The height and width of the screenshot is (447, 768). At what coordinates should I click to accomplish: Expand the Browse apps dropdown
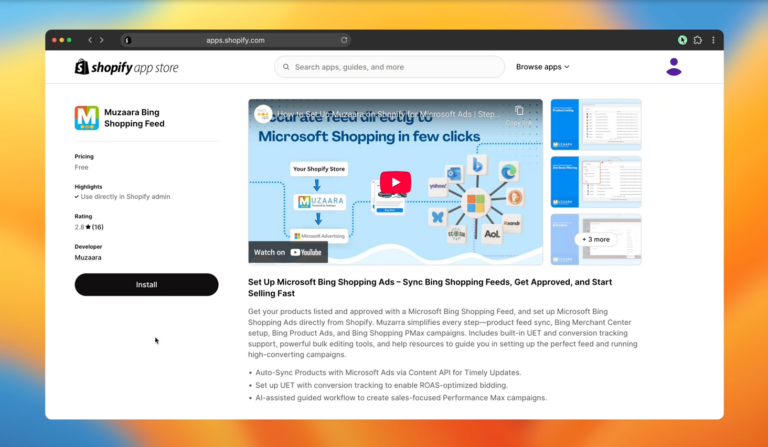point(542,67)
